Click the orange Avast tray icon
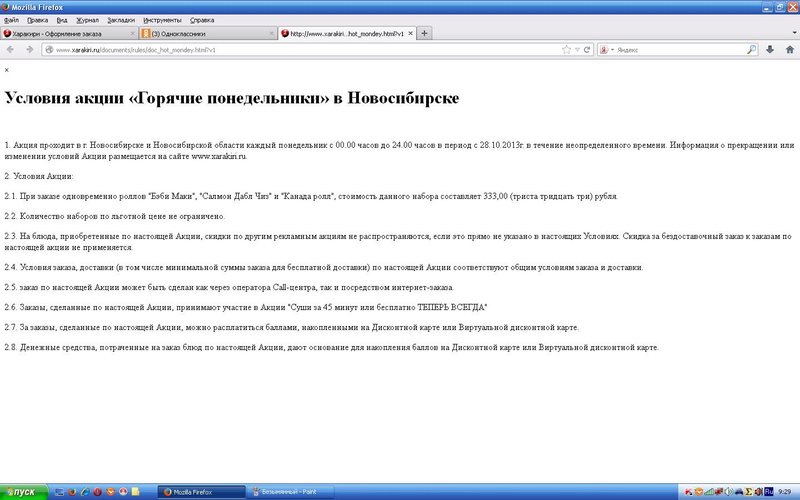This screenshot has height=500, width=800. 698,492
